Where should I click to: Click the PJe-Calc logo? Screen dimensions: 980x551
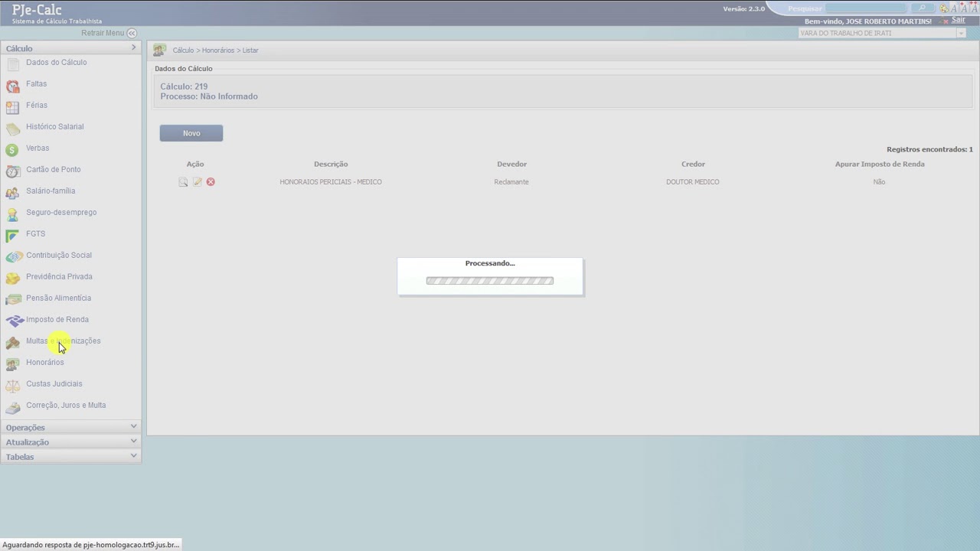pos(37,9)
